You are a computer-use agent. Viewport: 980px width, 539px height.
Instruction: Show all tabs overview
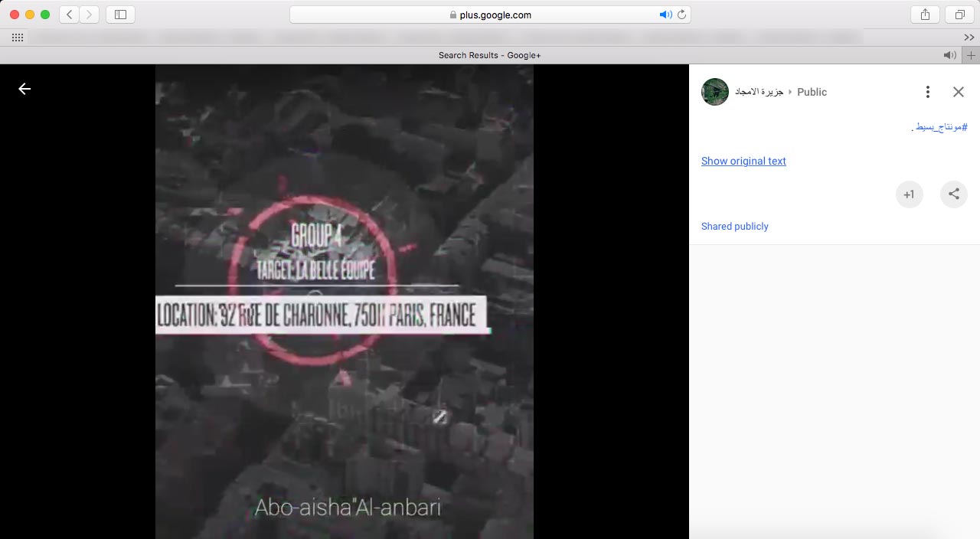(959, 15)
